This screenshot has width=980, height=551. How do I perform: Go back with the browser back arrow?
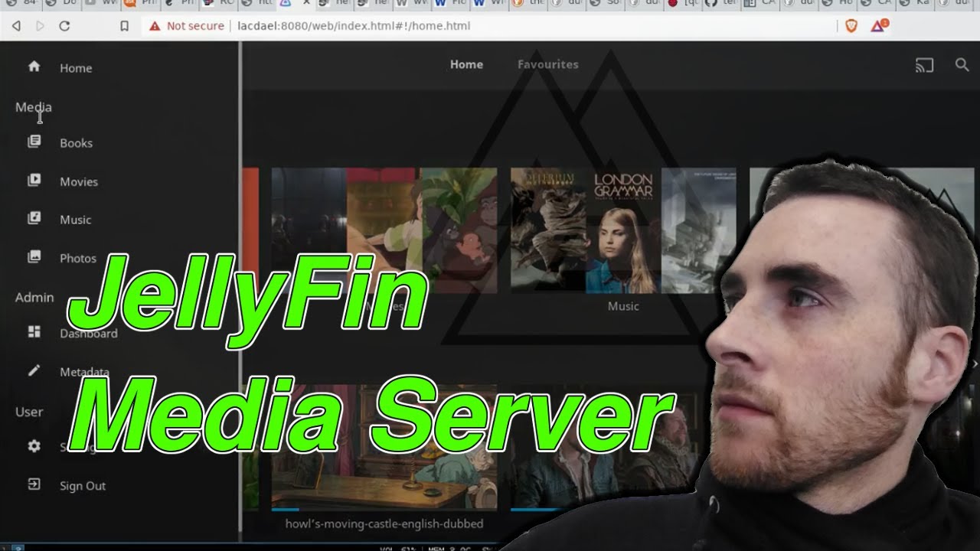point(16,26)
